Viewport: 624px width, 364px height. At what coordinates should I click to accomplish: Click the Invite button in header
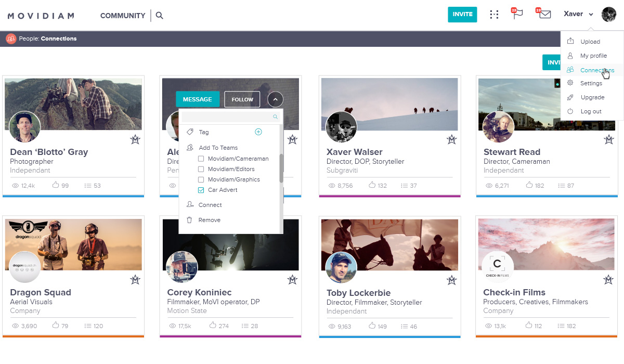pyautogui.click(x=462, y=15)
